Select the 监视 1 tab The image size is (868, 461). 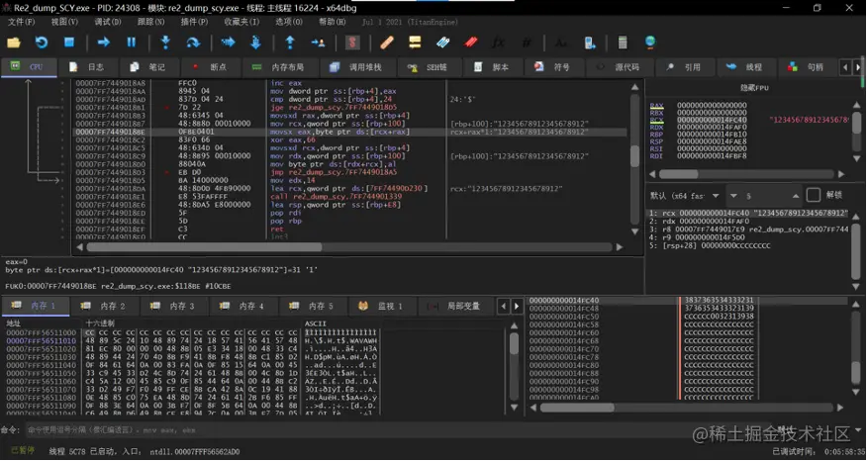click(381, 306)
